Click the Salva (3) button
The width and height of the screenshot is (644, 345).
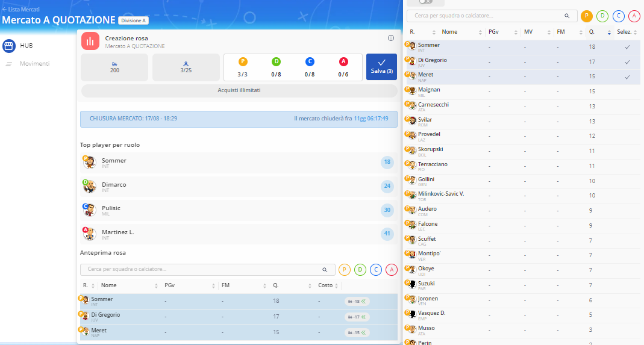(x=381, y=67)
